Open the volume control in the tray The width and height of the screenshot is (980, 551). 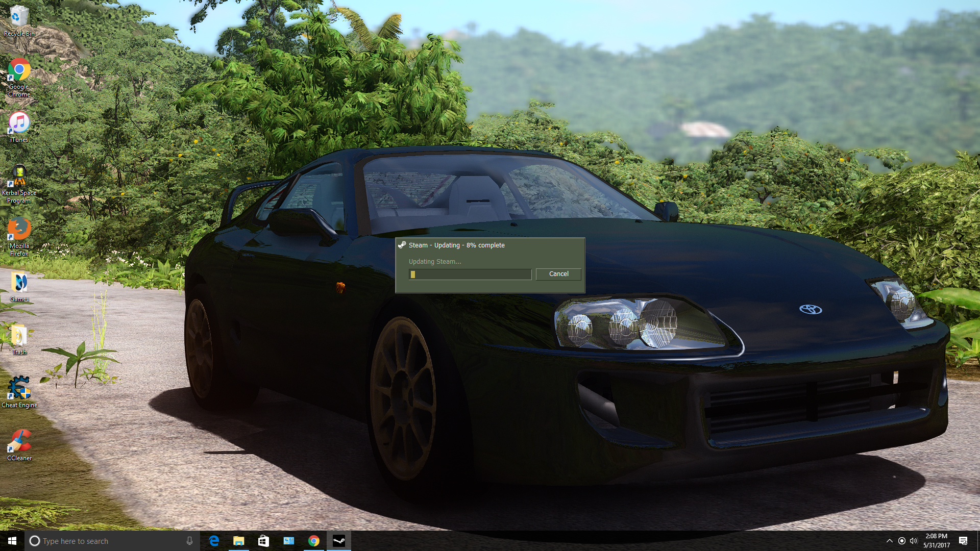point(914,541)
